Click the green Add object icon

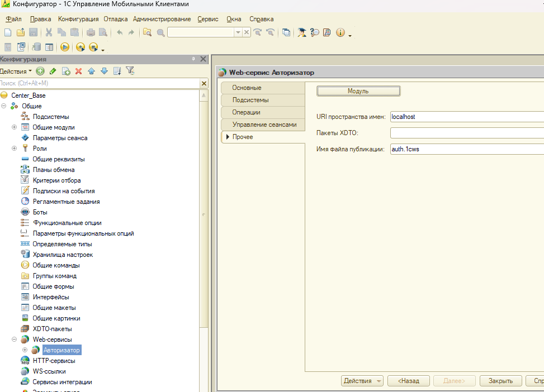tap(40, 71)
